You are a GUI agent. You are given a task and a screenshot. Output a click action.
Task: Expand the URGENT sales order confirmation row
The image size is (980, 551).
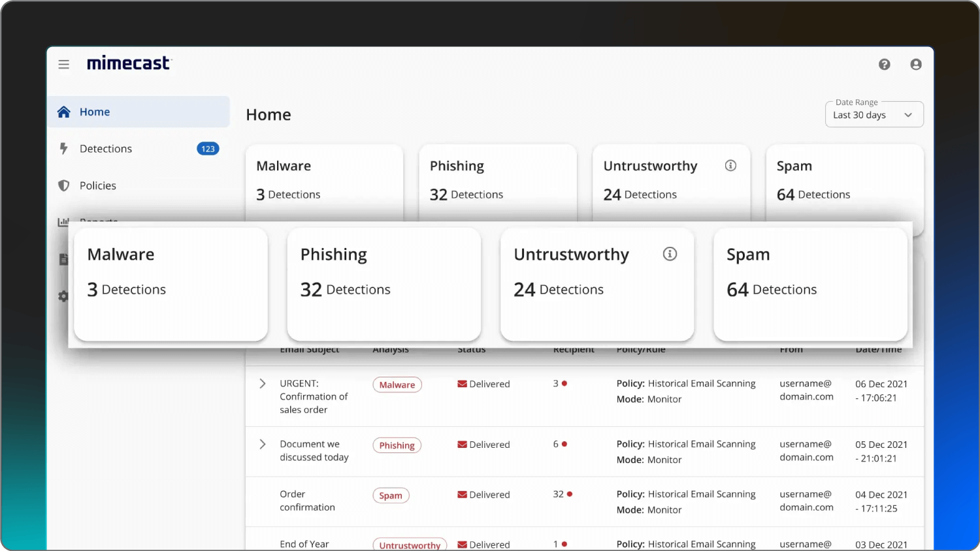pos(262,384)
